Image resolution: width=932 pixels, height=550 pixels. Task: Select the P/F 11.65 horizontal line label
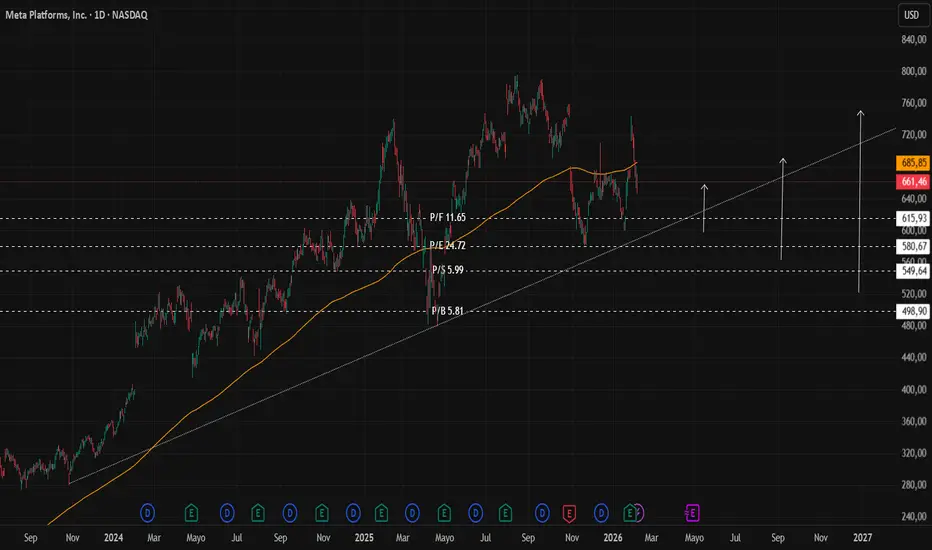coord(448,218)
